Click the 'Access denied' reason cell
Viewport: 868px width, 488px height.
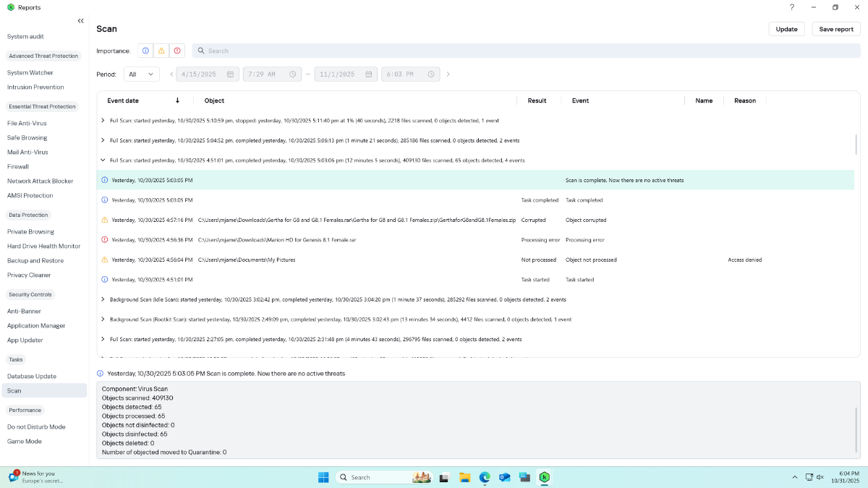pyautogui.click(x=744, y=260)
